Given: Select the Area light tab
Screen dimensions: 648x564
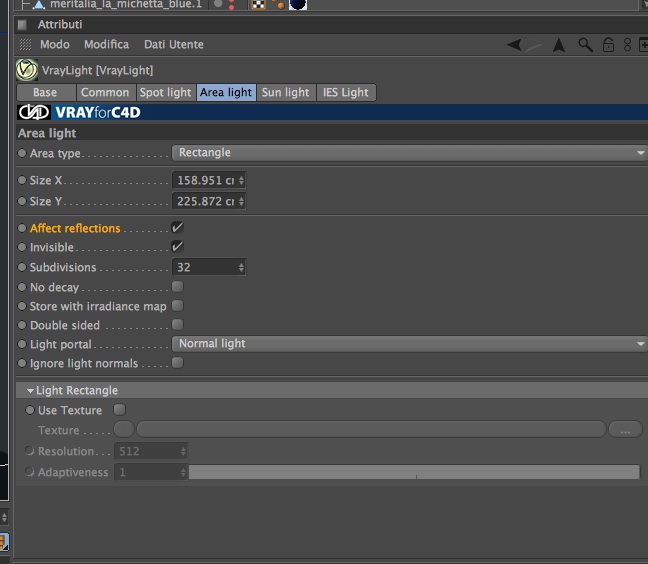Looking at the screenshot, I should point(226,92).
